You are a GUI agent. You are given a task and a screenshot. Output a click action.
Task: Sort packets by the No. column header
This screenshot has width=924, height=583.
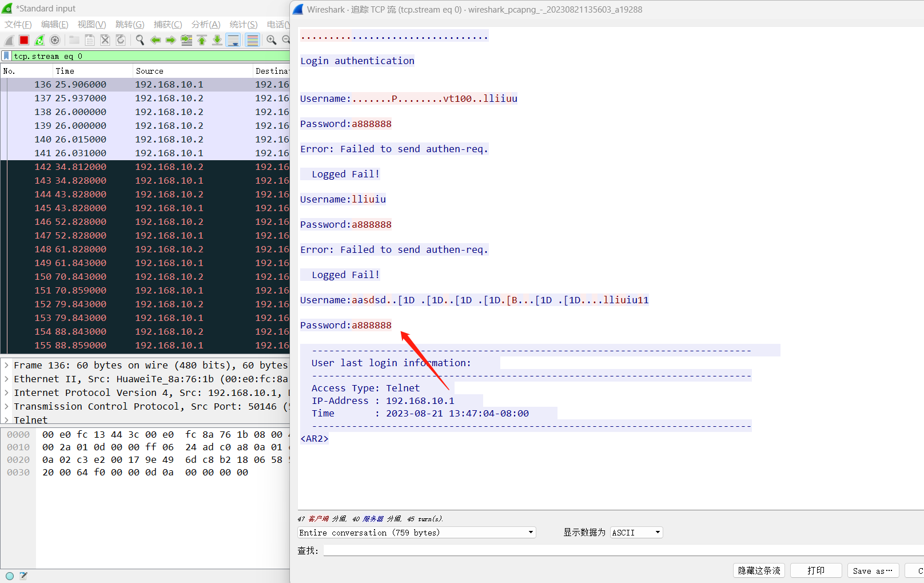pyautogui.click(x=26, y=71)
